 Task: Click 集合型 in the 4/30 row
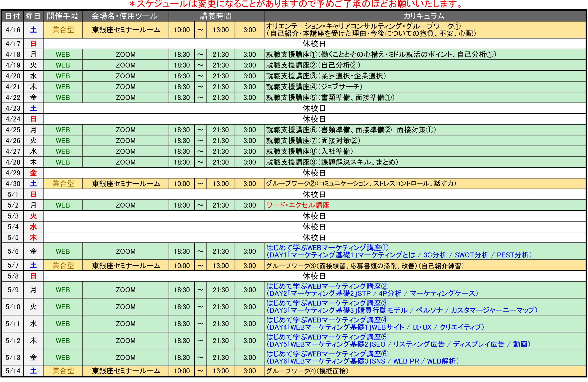(x=63, y=184)
